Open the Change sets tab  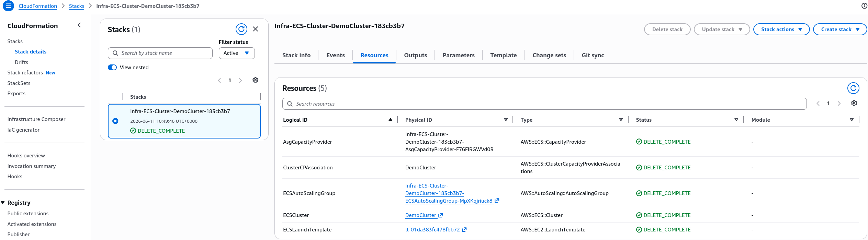click(549, 55)
